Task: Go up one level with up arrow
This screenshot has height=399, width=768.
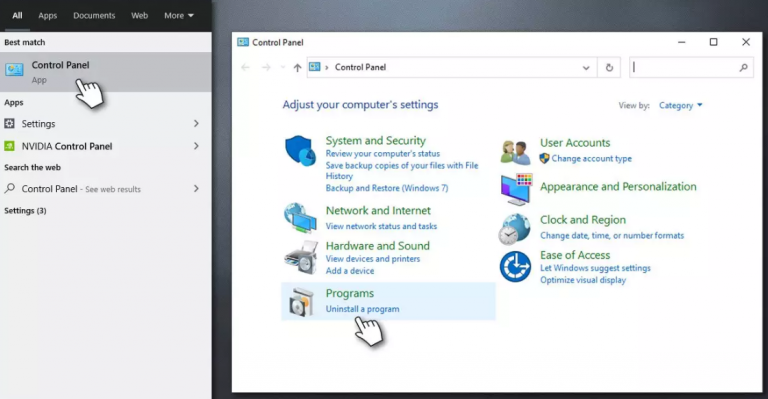Action: click(x=297, y=68)
